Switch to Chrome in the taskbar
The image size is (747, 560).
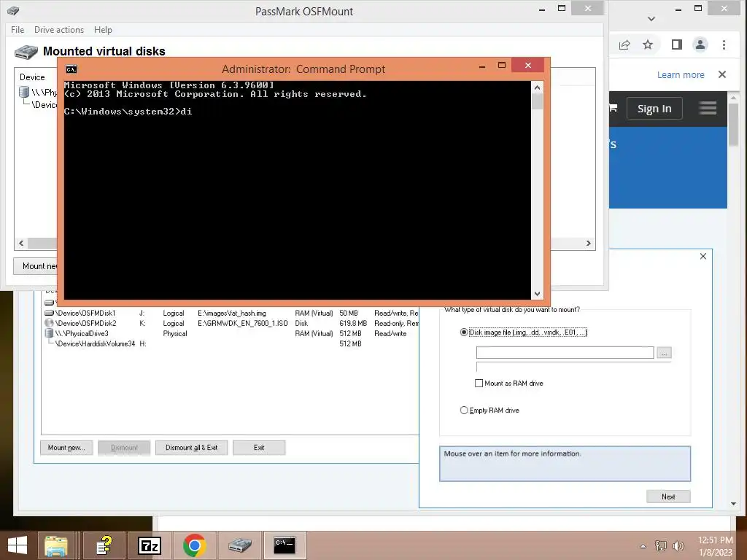[x=194, y=545]
